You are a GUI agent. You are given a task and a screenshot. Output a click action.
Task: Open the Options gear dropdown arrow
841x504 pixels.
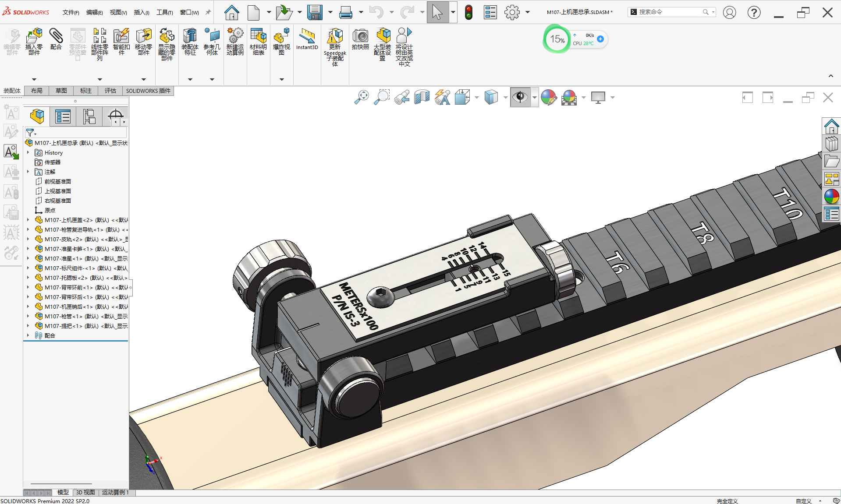tap(528, 12)
